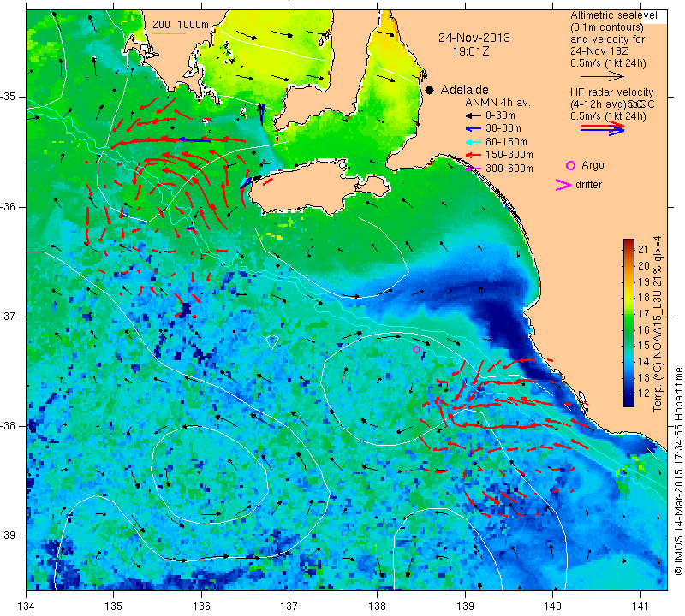Click the temperature color bar near 17
The width and height of the screenshot is (685, 616).
click(x=628, y=313)
